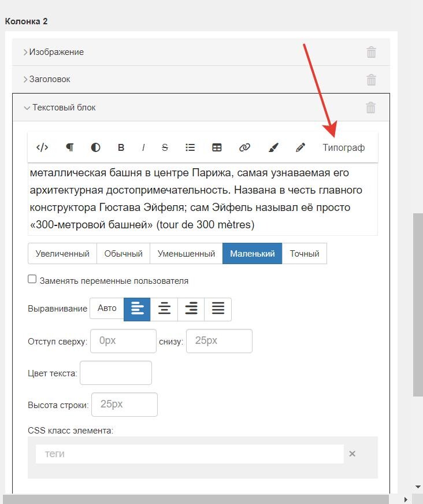This screenshot has width=423, height=504.
Task: Focus the Отступ сверху input field
Action: pos(124,341)
